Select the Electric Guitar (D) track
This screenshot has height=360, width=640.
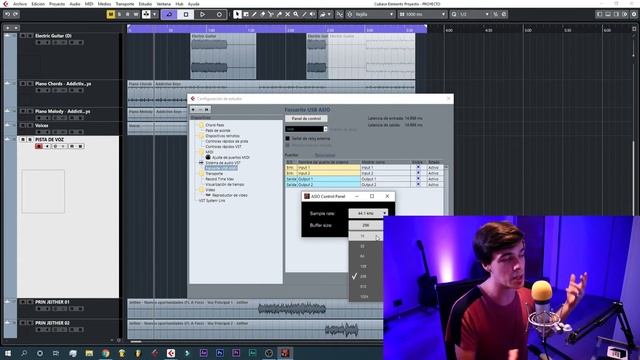pyautogui.click(x=53, y=36)
